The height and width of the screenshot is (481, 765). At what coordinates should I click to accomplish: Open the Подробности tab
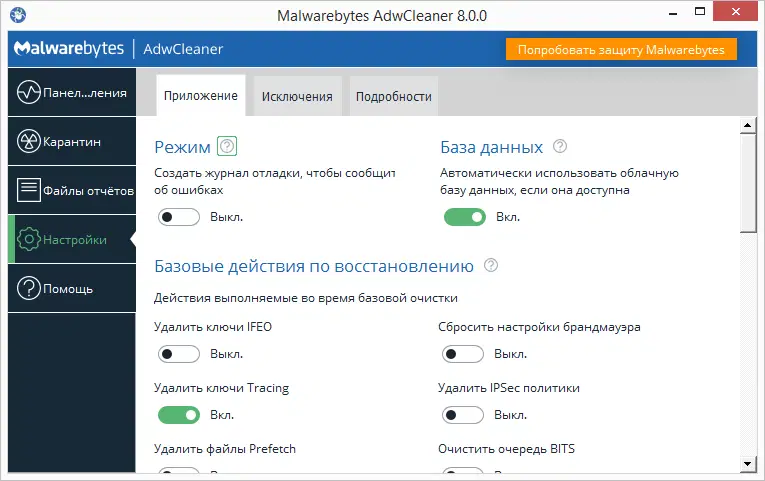(394, 97)
